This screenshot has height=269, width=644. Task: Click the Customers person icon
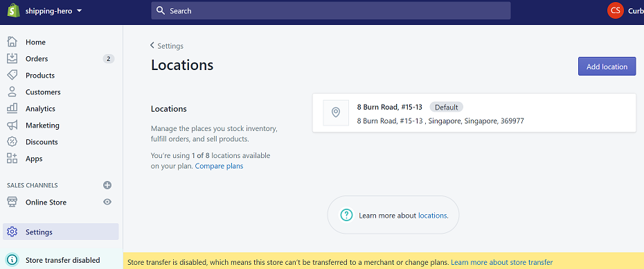pos(12,92)
